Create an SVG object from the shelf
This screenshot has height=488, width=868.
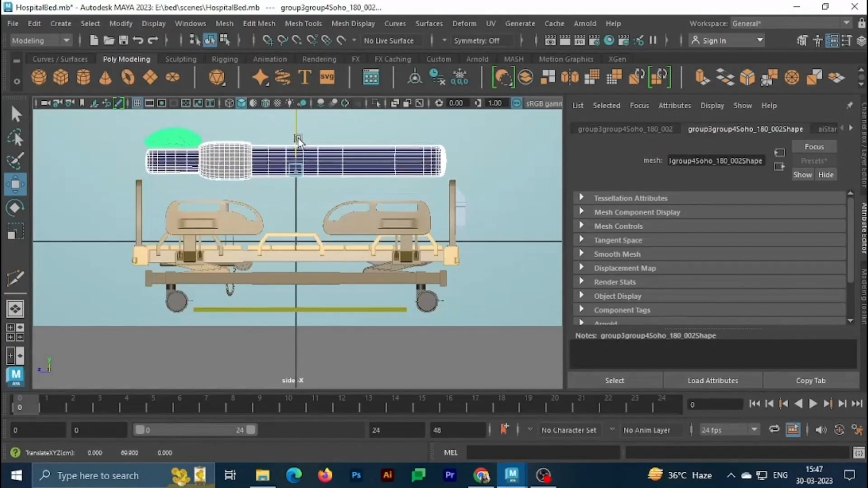pos(327,77)
